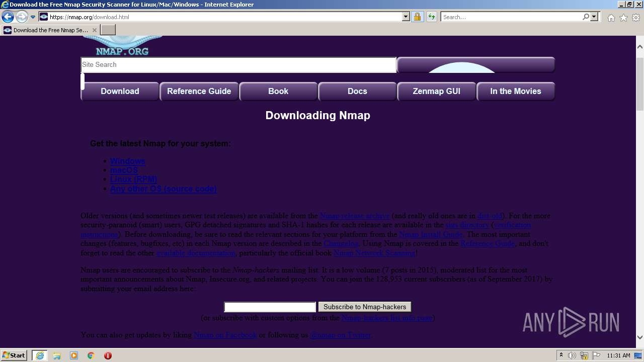The width and height of the screenshot is (644, 362).
Task: Click the Internet Explorer search box
Action: coord(511,17)
